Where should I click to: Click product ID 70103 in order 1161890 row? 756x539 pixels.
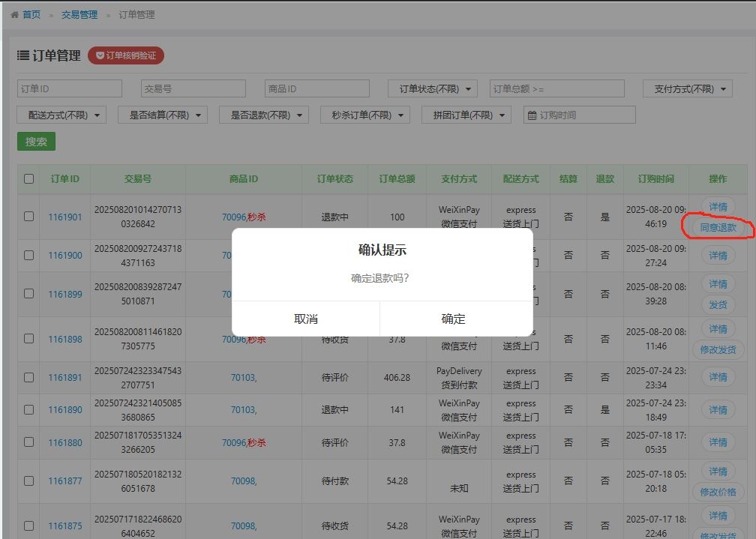coord(243,410)
